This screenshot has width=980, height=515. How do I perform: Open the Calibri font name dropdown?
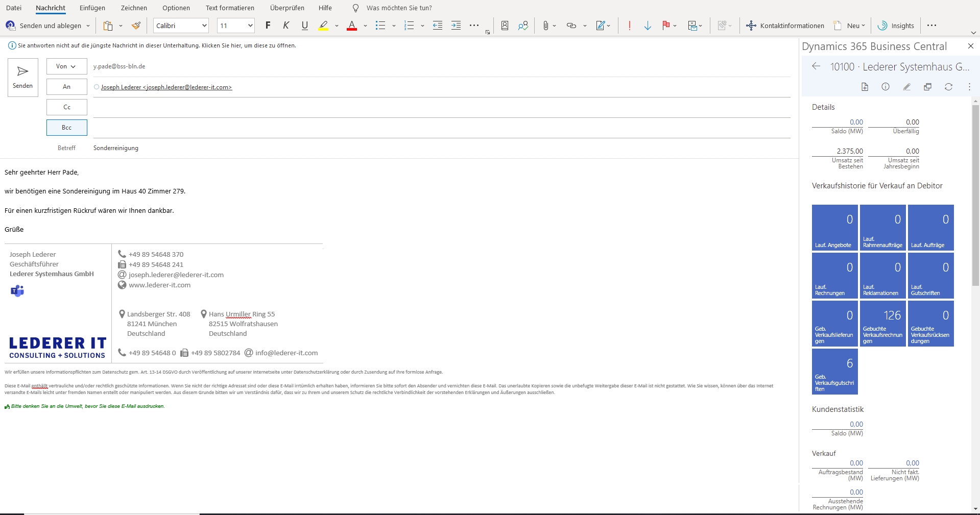(204, 26)
